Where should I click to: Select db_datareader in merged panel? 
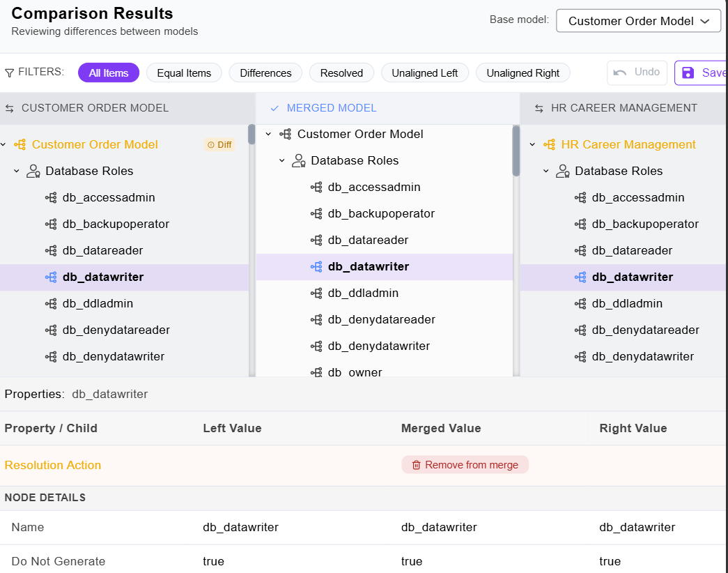[385, 240]
